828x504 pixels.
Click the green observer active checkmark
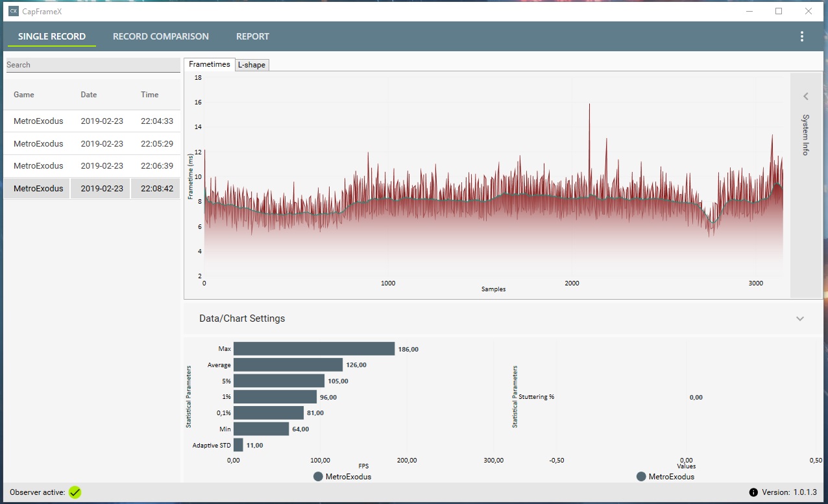(75, 492)
